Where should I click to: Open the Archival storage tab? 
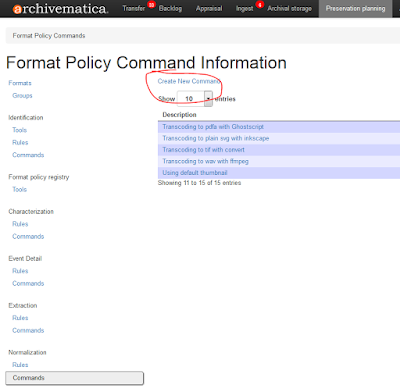[289, 8]
